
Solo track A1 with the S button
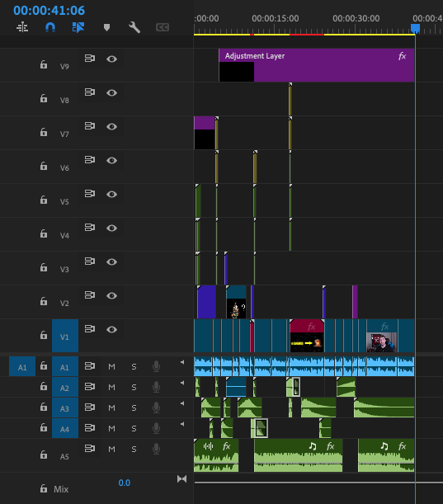(134, 367)
